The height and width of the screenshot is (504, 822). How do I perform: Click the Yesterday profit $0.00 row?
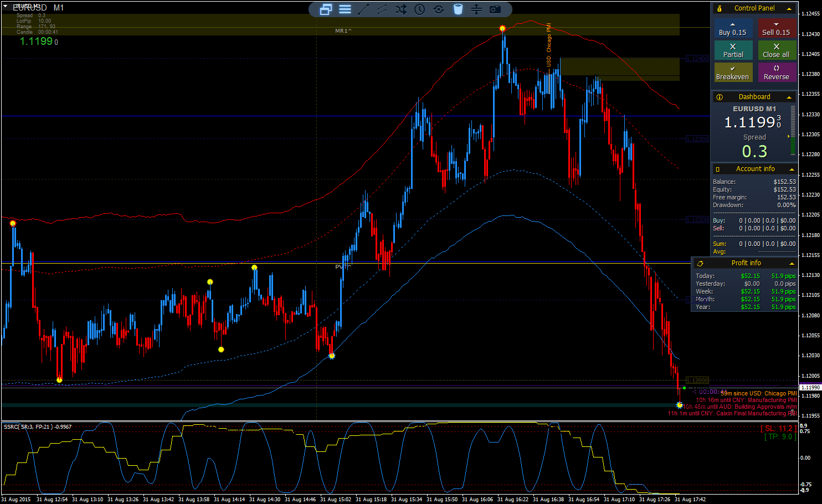click(x=746, y=284)
